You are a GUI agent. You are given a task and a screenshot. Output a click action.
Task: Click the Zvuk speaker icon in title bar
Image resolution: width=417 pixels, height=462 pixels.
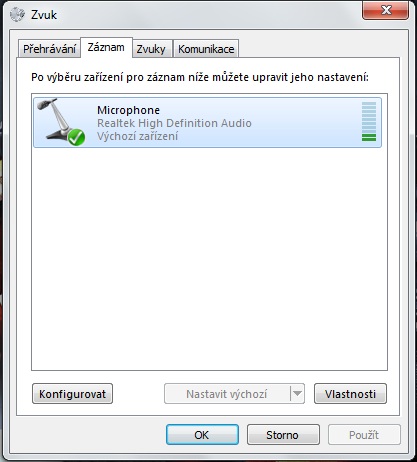(17, 15)
